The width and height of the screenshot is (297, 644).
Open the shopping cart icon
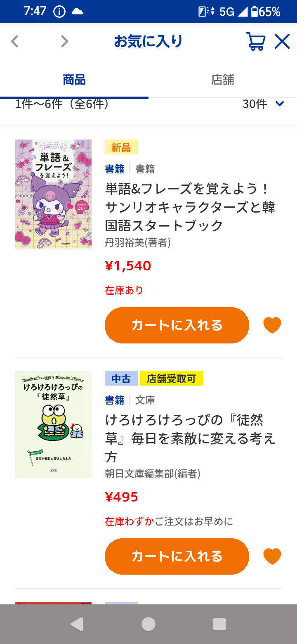point(255,41)
